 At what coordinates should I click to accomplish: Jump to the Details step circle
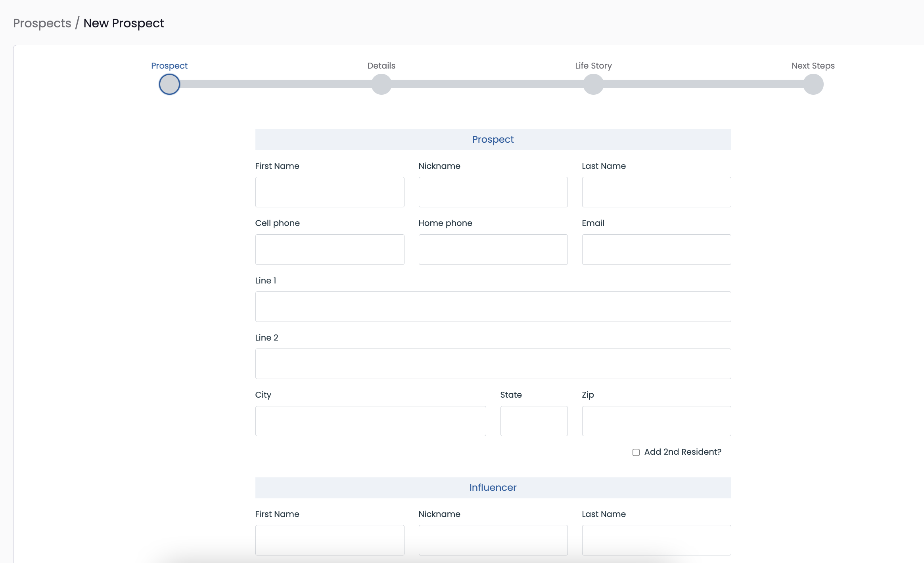click(381, 84)
